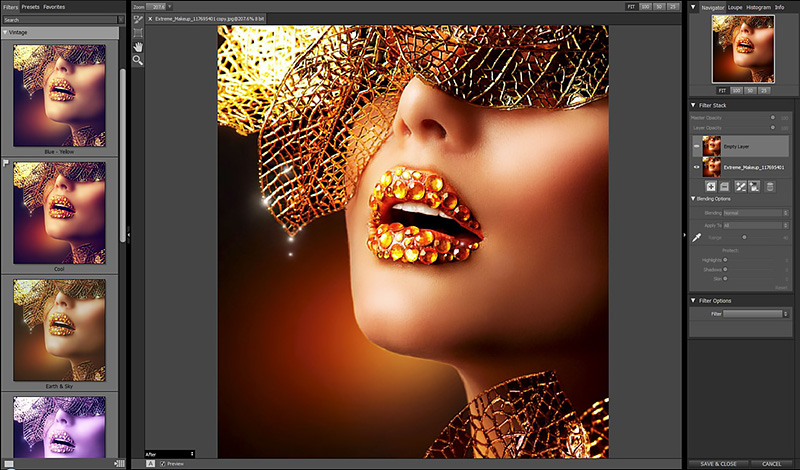Adjust the Range slider handle
The height and width of the screenshot is (470, 800).
[x=744, y=237]
